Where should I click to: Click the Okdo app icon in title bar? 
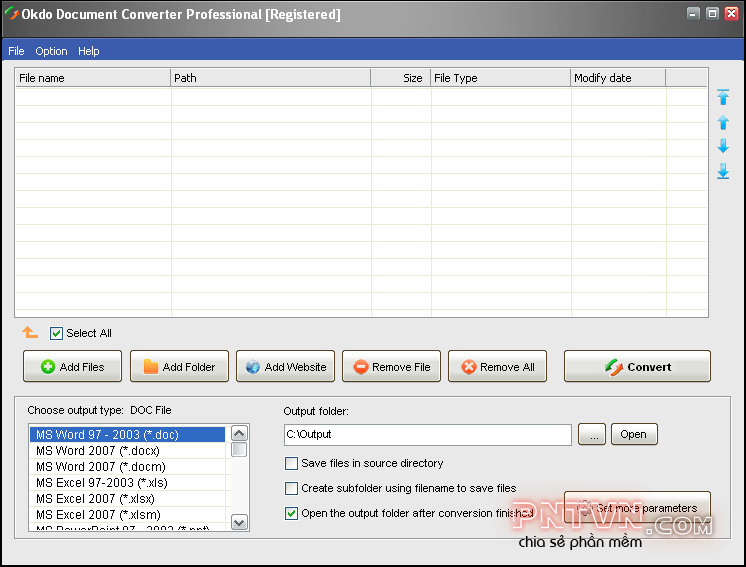pos(11,14)
